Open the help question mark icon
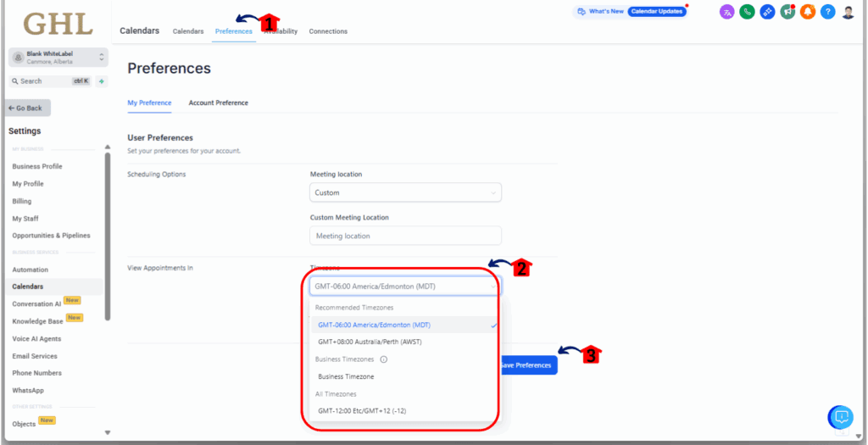 pyautogui.click(x=827, y=12)
